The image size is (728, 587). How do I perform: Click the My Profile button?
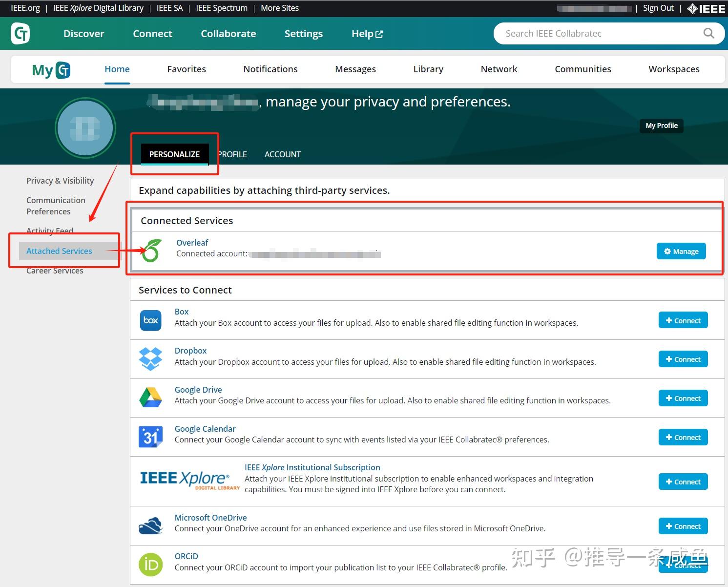click(x=662, y=126)
